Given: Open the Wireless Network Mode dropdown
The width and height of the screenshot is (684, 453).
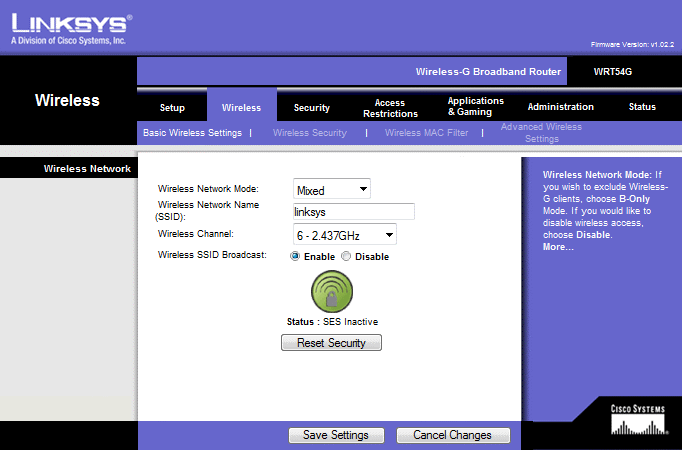Looking at the screenshot, I should [x=332, y=189].
